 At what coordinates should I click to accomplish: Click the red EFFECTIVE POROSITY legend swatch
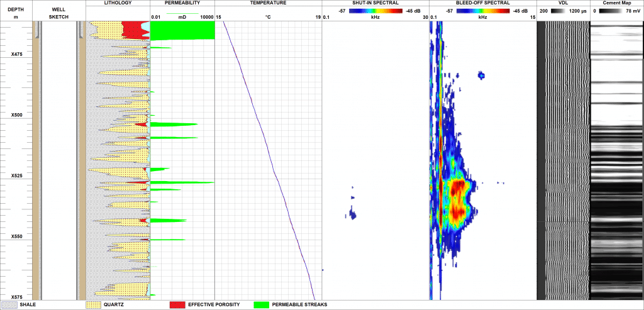[x=177, y=305]
